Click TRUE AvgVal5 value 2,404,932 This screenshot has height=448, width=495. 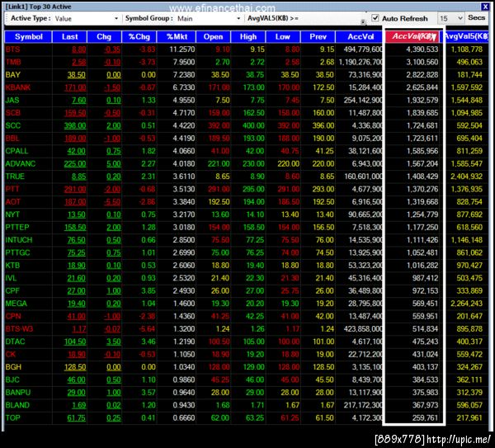(x=467, y=177)
